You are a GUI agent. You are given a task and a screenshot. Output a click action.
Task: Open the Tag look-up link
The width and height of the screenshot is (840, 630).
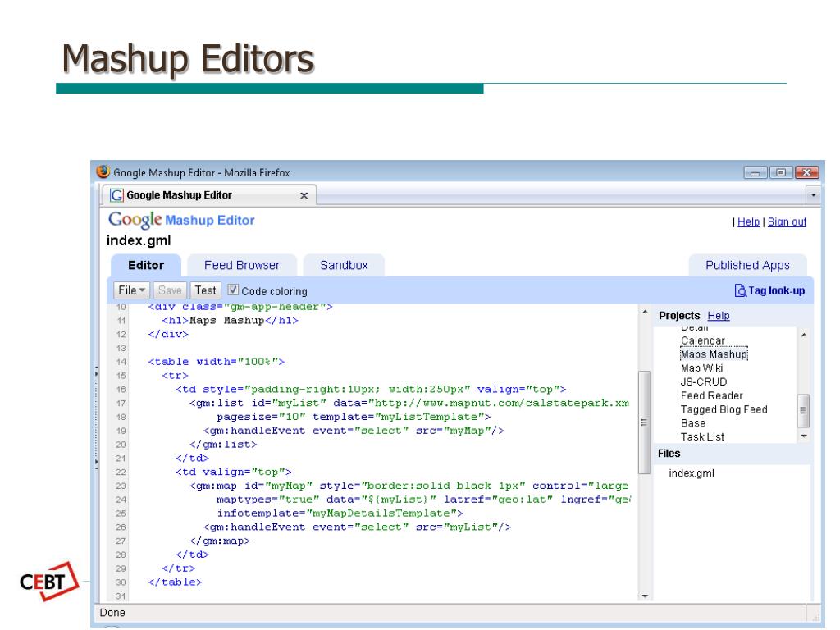[x=776, y=291]
